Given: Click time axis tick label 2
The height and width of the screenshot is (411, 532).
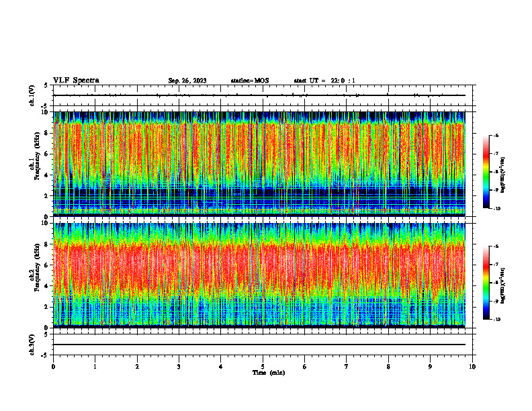Looking at the screenshot, I should [137, 367].
